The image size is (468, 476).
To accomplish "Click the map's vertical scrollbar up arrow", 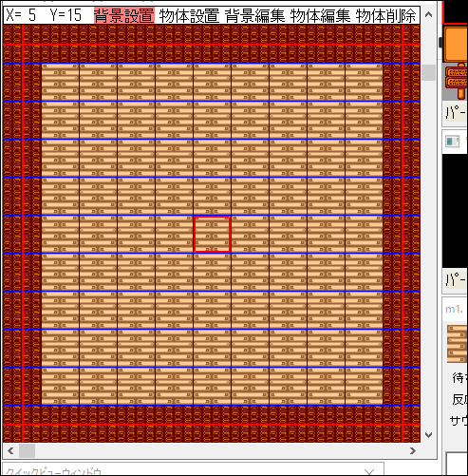I will point(428,14).
